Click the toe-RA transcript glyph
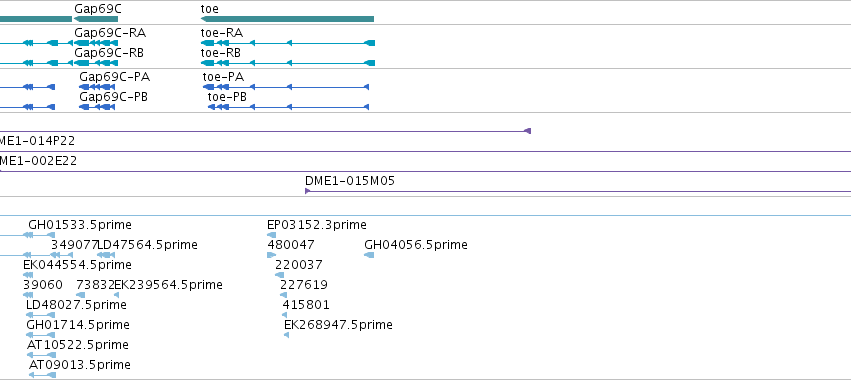This screenshot has width=851, height=380. click(x=288, y=43)
